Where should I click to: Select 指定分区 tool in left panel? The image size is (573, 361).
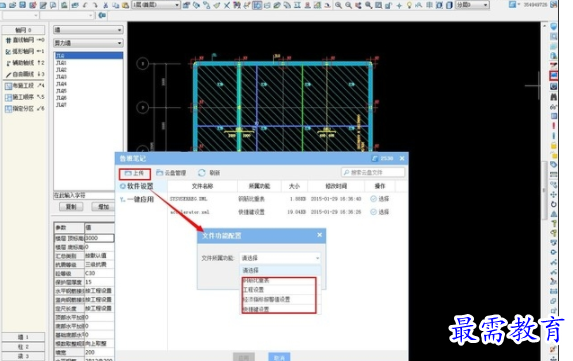coord(25,109)
